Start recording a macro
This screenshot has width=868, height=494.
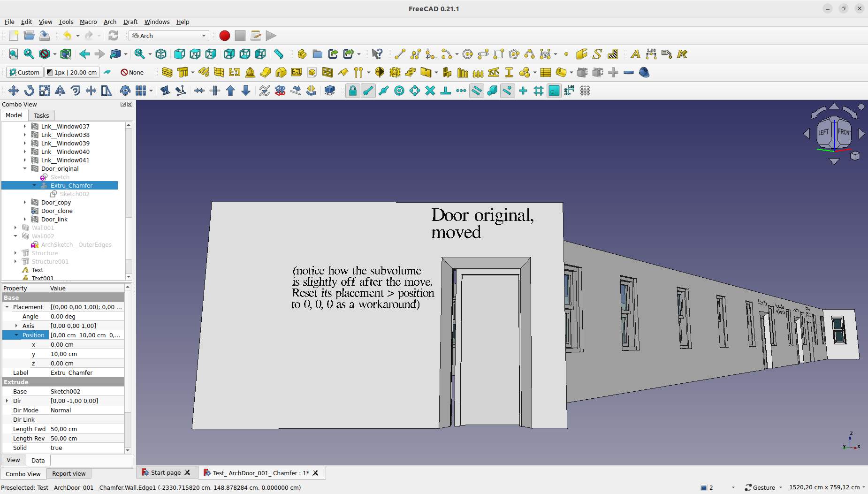224,36
